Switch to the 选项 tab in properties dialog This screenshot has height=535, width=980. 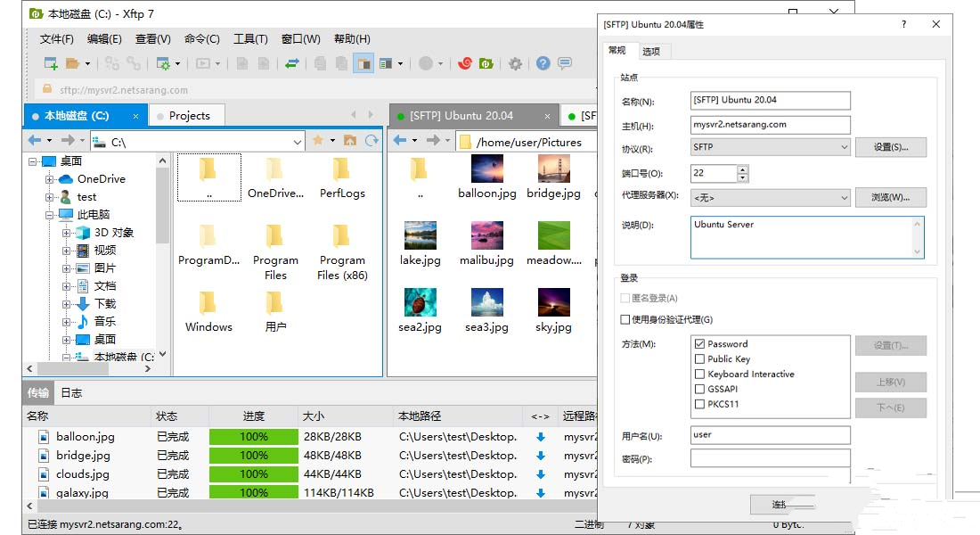[650, 52]
